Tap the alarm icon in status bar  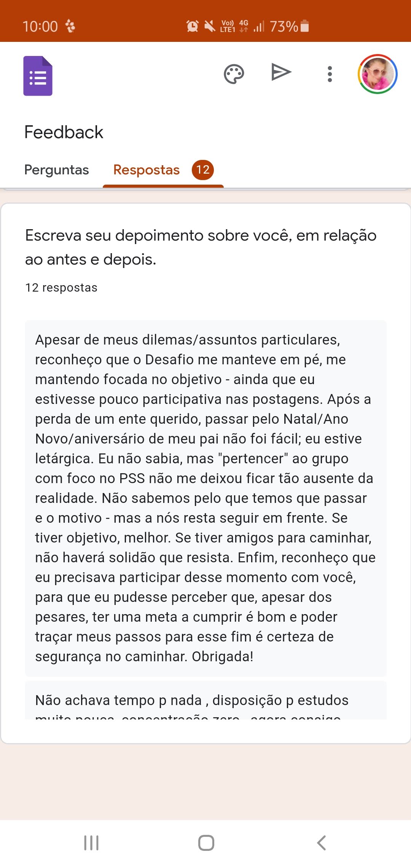coord(192,26)
